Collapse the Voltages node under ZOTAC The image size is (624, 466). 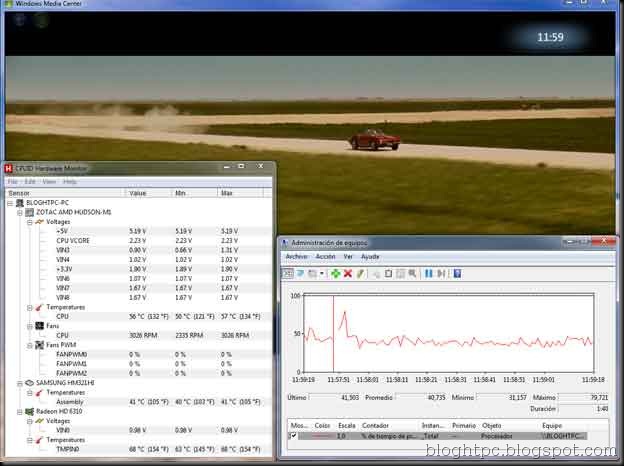click(28, 221)
